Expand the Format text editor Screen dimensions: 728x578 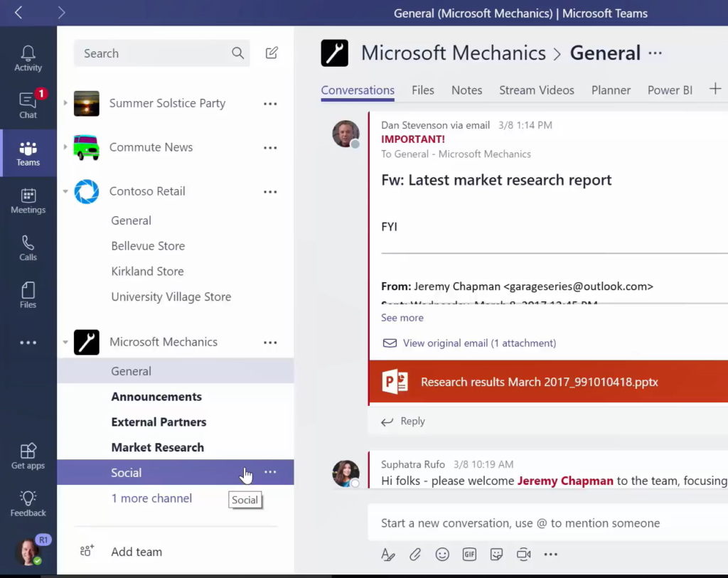coord(387,555)
